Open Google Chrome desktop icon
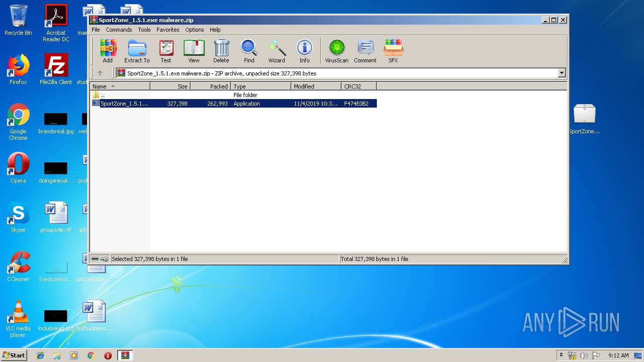Screen dimensions: 644x362 (18, 122)
